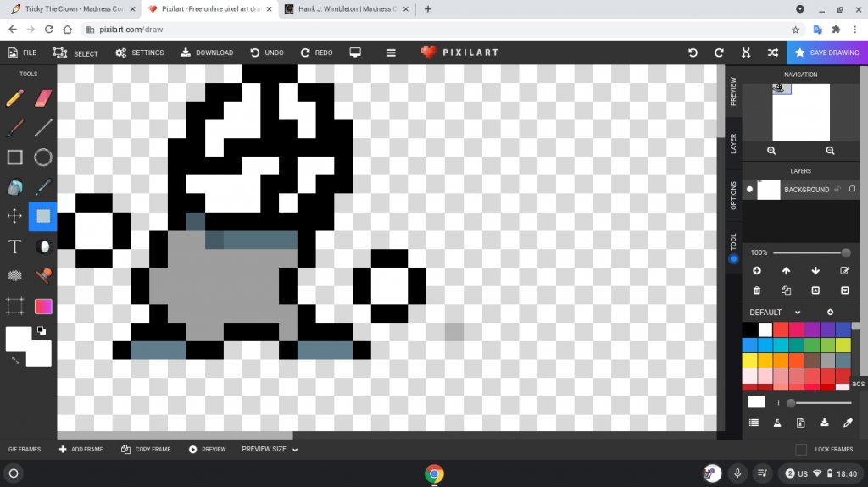Click the fullscreen monitor icon
The height and width of the screenshot is (487, 868).
tap(355, 53)
